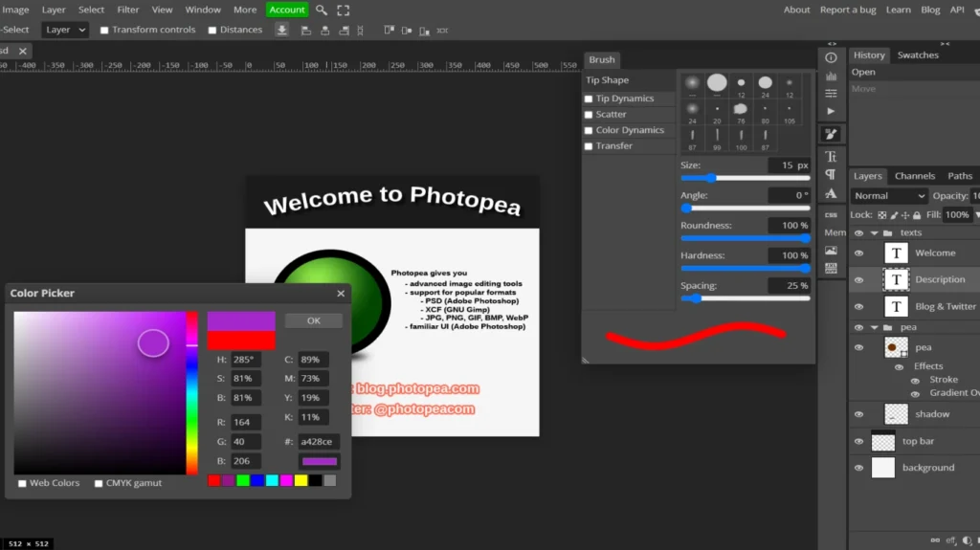Open the Properties sliders panel icon
The image size is (980, 550).
click(x=831, y=94)
